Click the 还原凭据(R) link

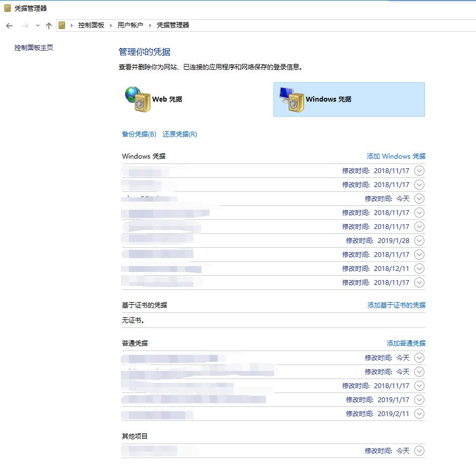180,134
